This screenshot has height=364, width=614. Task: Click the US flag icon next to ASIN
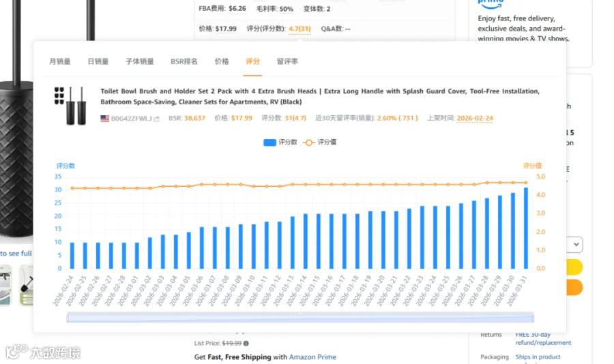pyautogui.click(x=104, y=118)
